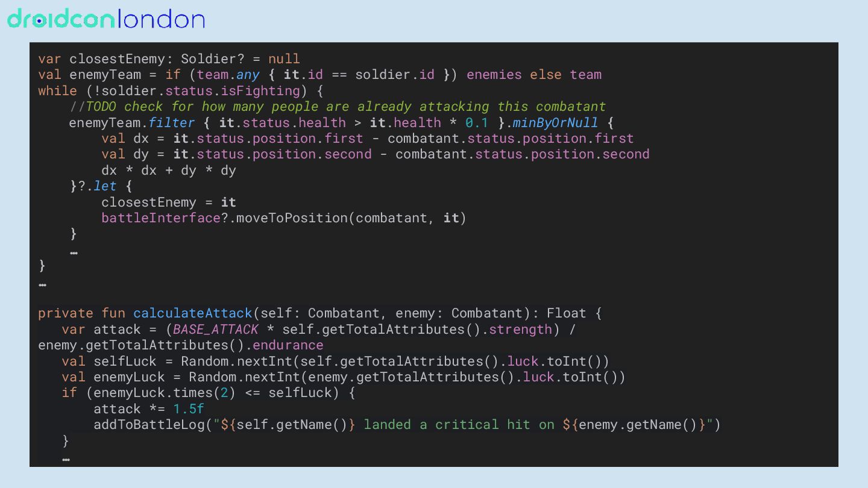This screenshot has height=488, width=868.
Task: Click the code line "var closestEnemy: Soldier? = null"
Action: pyautogui.click(x=169, y=59)
